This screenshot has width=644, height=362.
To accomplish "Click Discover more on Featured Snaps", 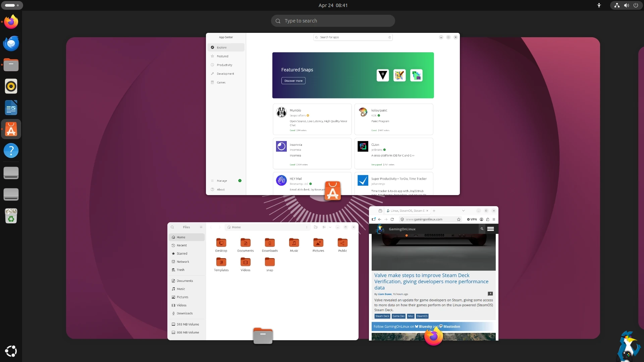I will pos(293,81).
